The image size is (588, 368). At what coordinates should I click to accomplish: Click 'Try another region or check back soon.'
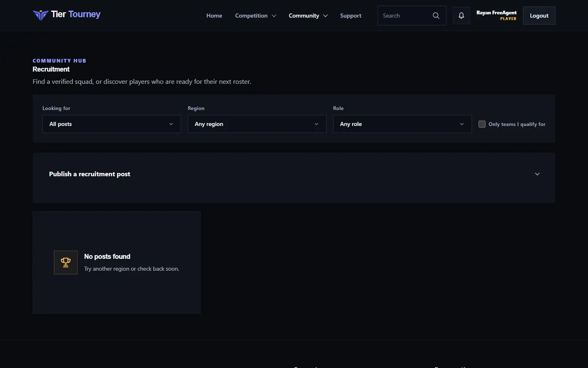click(132, 269)
